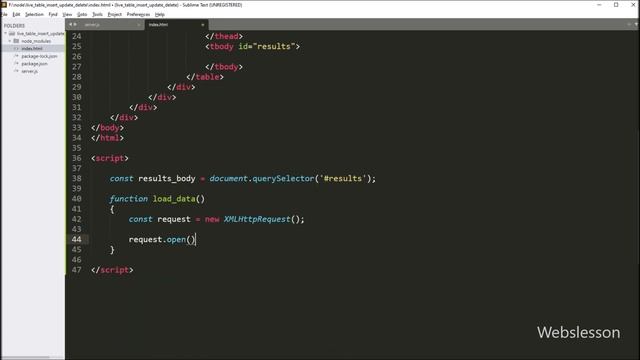The height and width of the screenshot is (360, 640).
Task: Minimize the Sublime Text window
Action: click(x=599, y=4)
